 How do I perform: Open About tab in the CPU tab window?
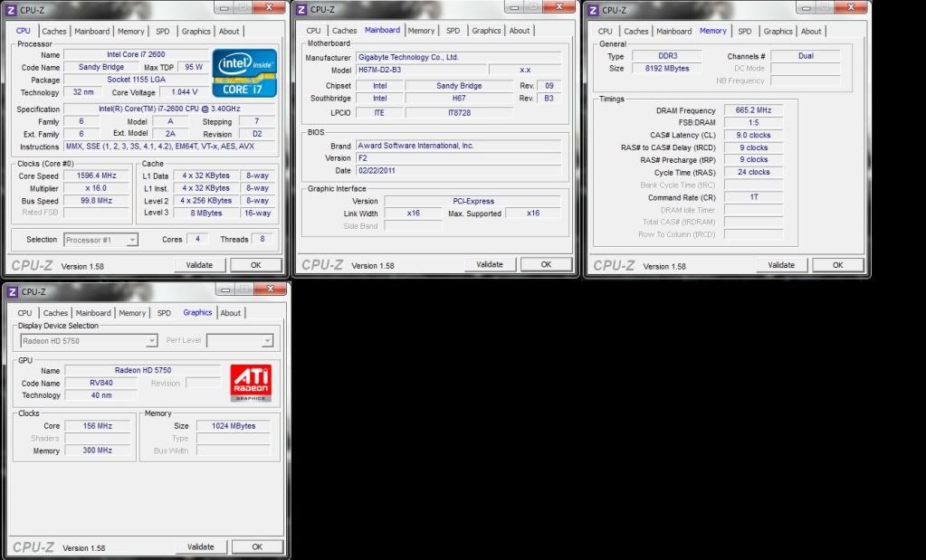click(x=229, y=32)
